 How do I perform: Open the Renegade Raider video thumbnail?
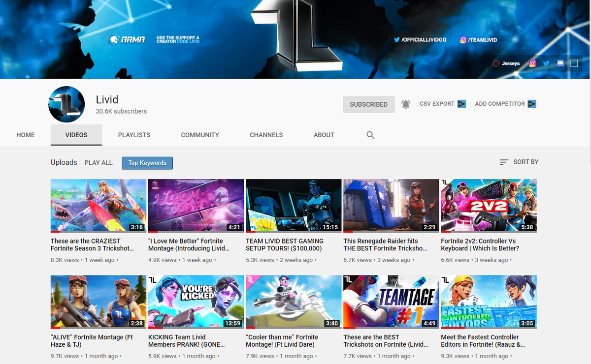point(391,206)
